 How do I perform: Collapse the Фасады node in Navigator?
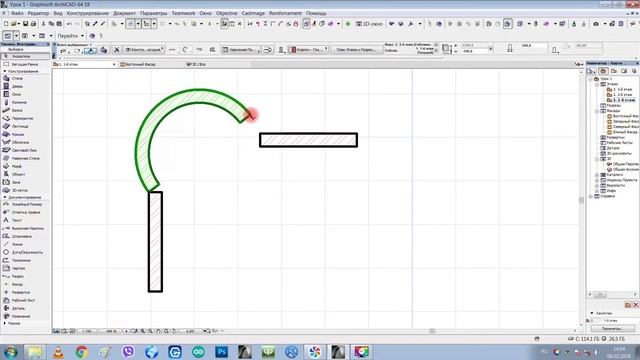(x=597, y=111)
